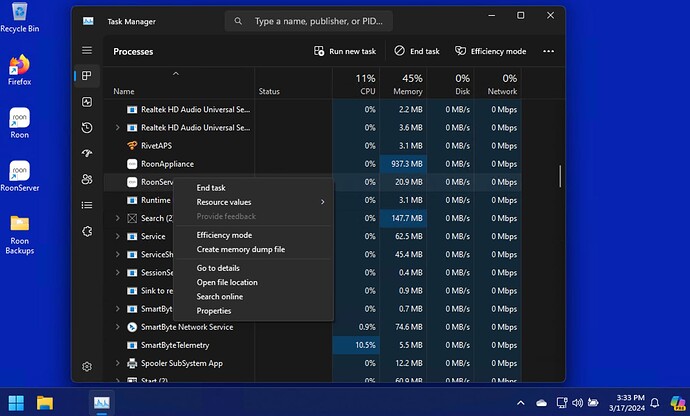Focus the Task Manager search box

click(x=309, y=21)
